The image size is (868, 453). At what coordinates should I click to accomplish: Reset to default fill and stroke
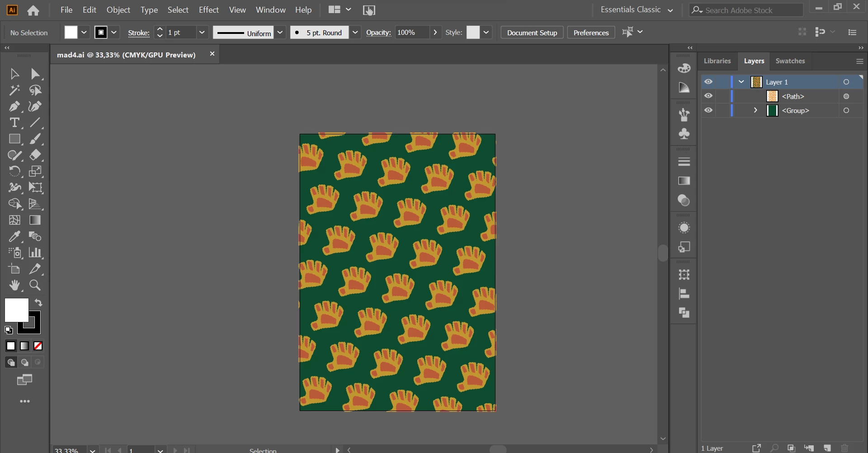pyautogui.click(x=9, y=330)
